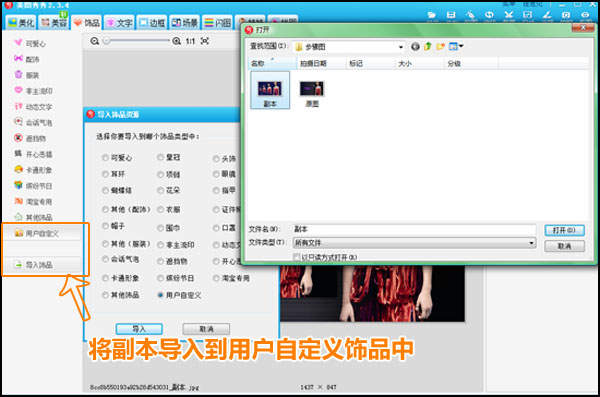This screenshot has height=397, width=600.
Task: Set canvas zoom to 1:1
Action: [x=190, y=41]
